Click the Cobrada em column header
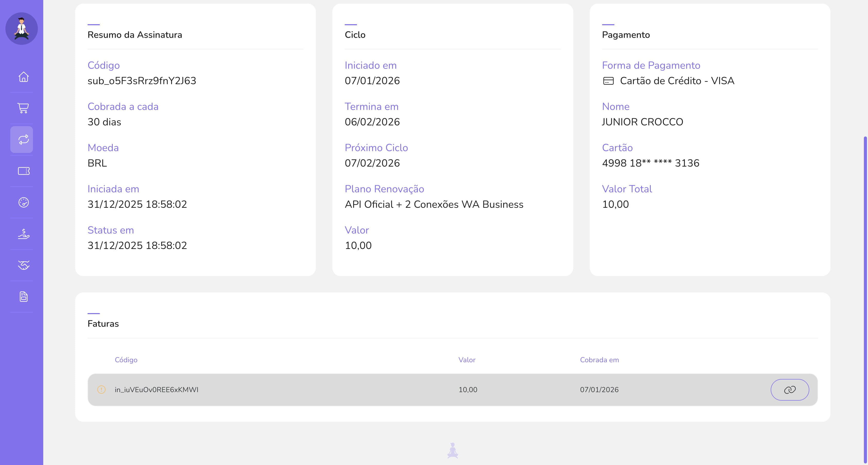 (599, 360)
